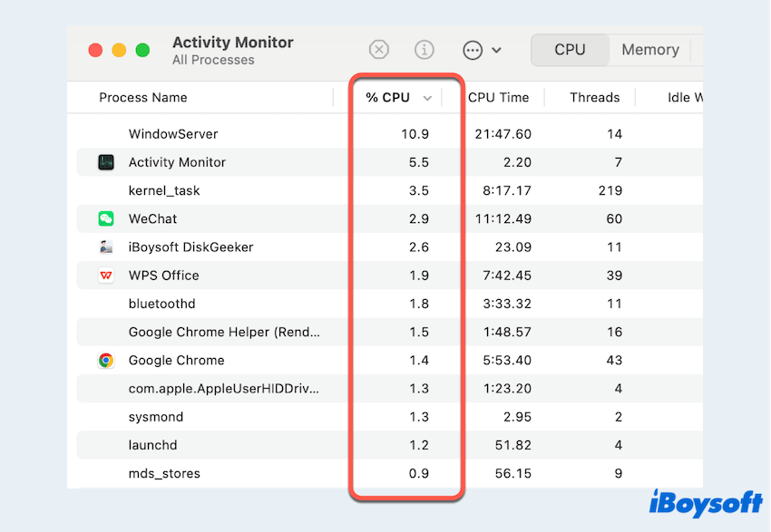This screenshot has width=771, height=532.
Task: Select the kernel_task process row
Action: (x=164, y=190)
